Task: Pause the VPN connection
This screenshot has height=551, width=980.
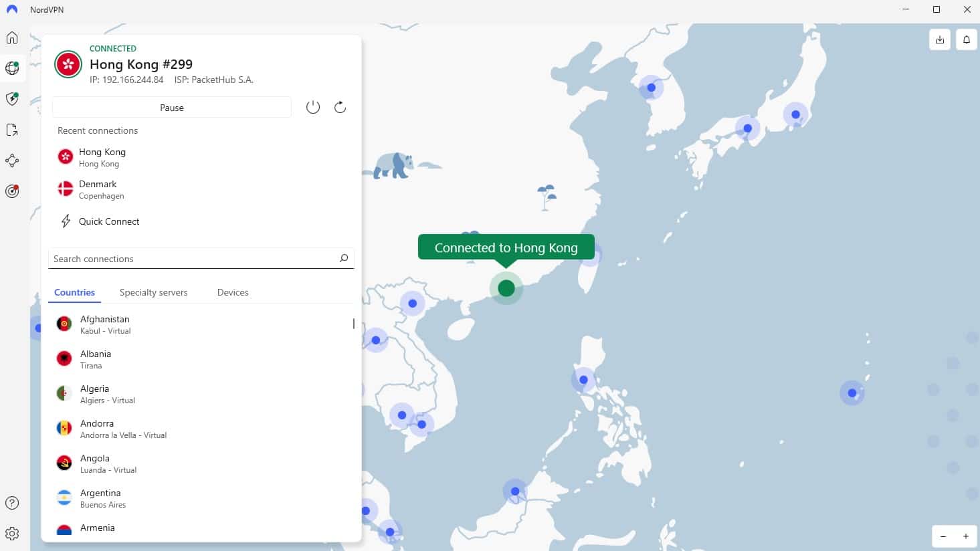Action: tap(172, 108)
